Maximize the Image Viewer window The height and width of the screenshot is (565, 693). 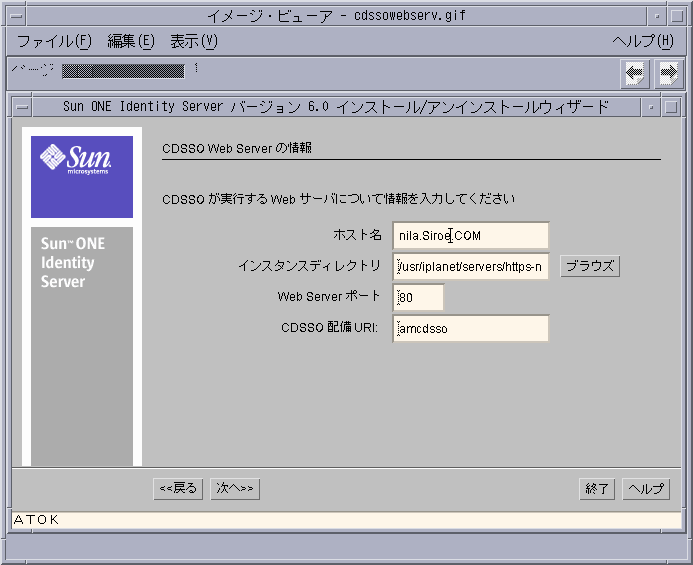point(677,16)
